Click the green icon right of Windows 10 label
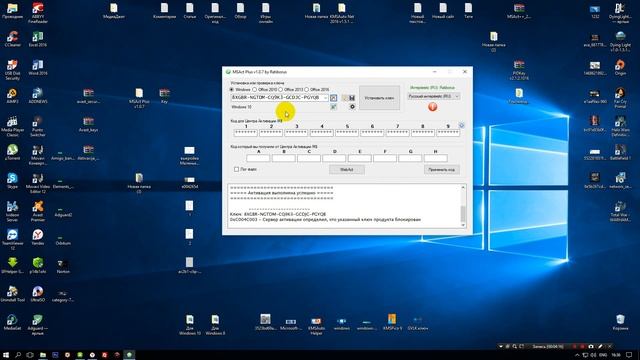 [x=333, y=107]
